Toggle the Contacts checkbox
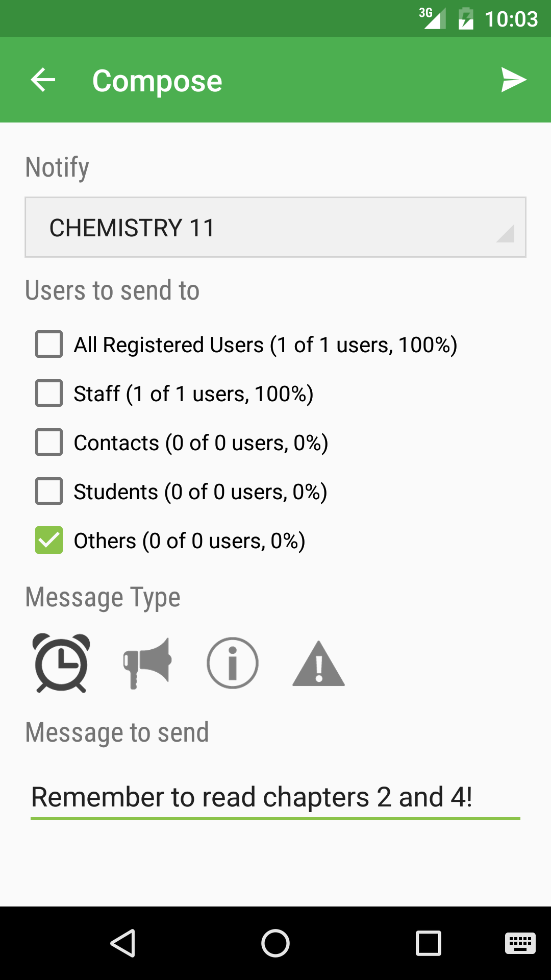 click(x=49, y=442)
